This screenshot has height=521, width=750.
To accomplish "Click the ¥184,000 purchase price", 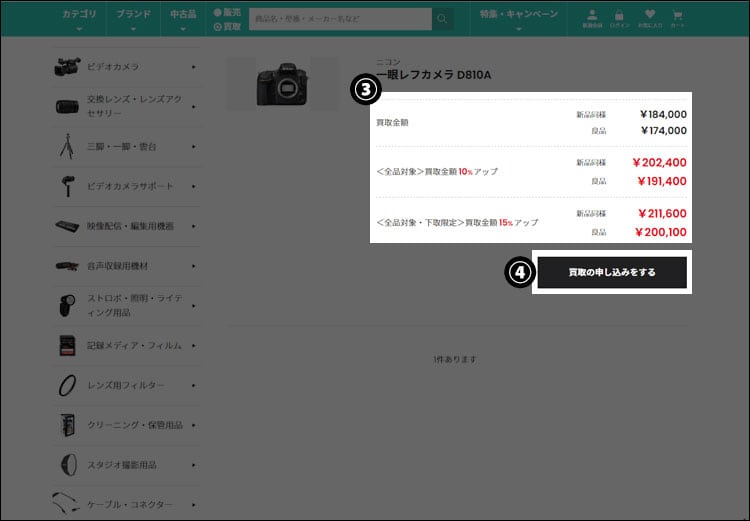I will click(x=663, y=114).
